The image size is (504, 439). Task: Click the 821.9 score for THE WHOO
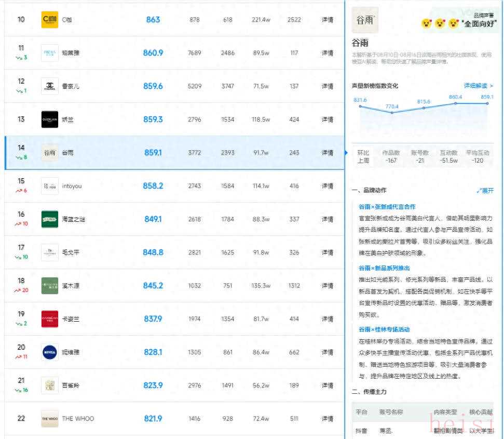pyautogui.click(x=153, y=419)
